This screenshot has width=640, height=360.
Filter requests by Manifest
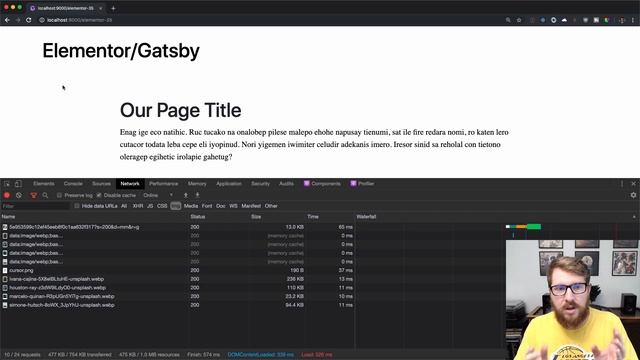(251, 206)
